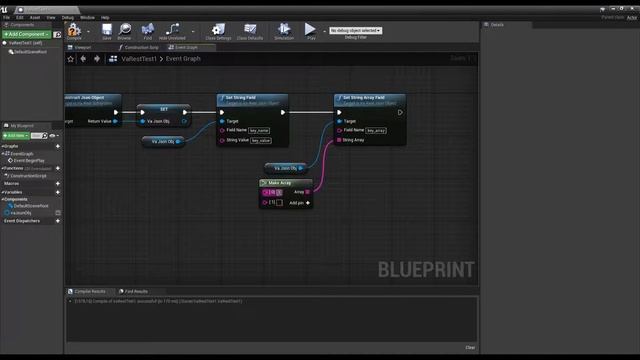Open the Add Component dropdown
This screenshot has height=360, width=640.
pos(26,35)
